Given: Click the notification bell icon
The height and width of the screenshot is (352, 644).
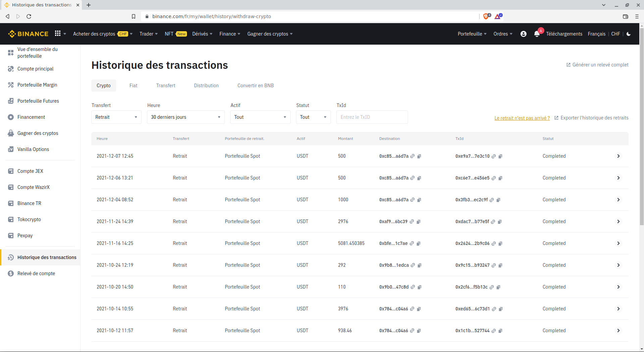Looking at the screenshot, I should [537, 34].
